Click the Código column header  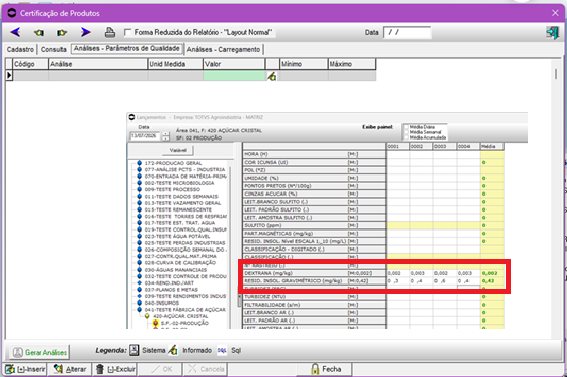[30, 64]
